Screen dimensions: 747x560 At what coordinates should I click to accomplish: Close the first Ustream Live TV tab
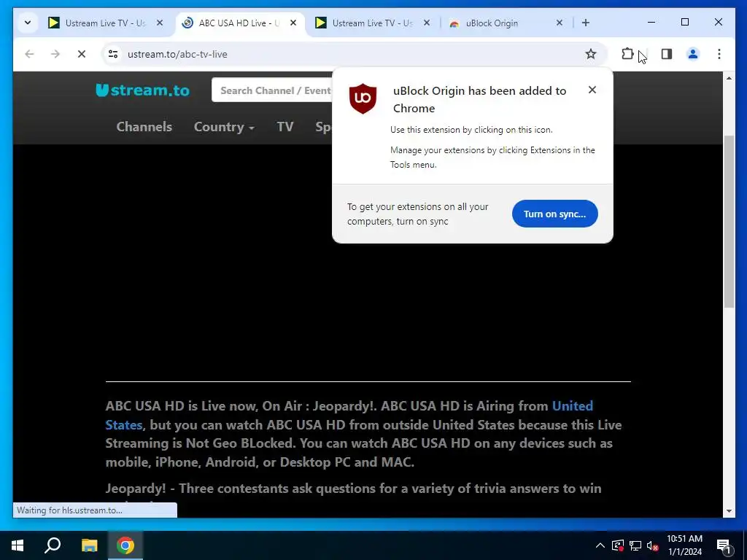(160, 23)
